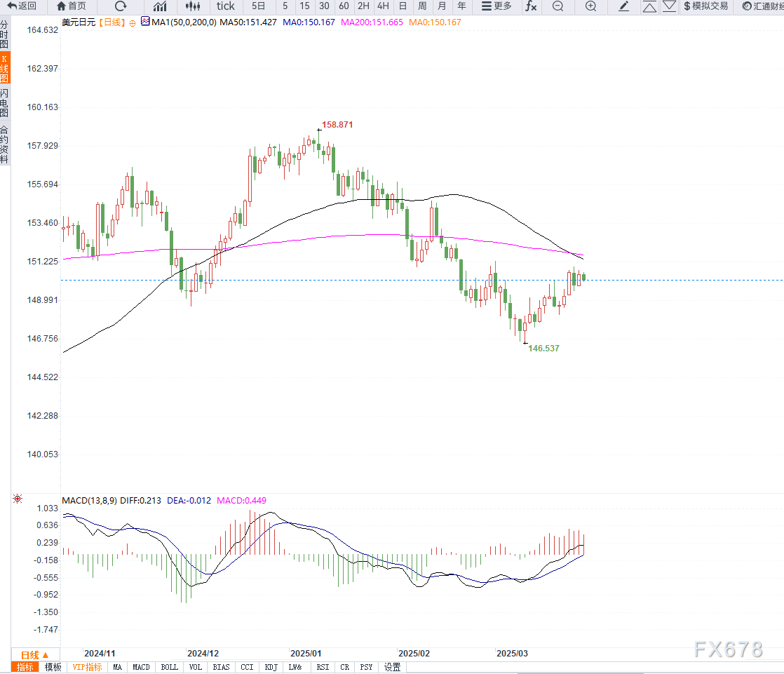The image size is (784, 674).
Task: Select the line chart style icon
Action: pos(160,6)
